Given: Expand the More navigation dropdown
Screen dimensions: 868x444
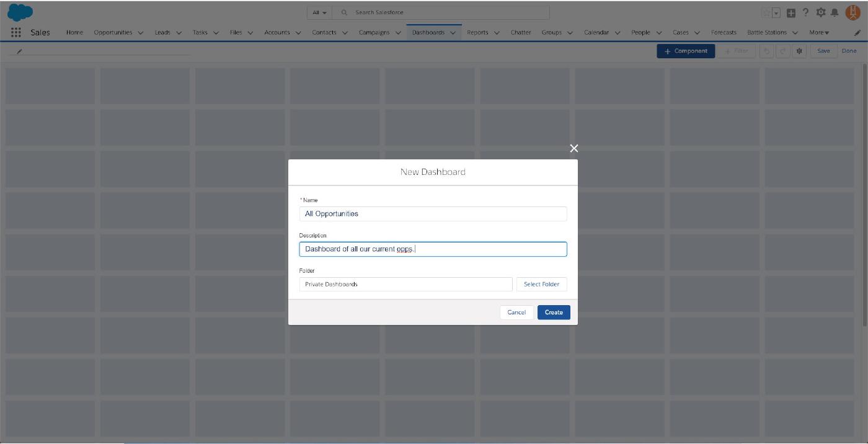Looking at the screenshot, I should click(x=819, y=33).
